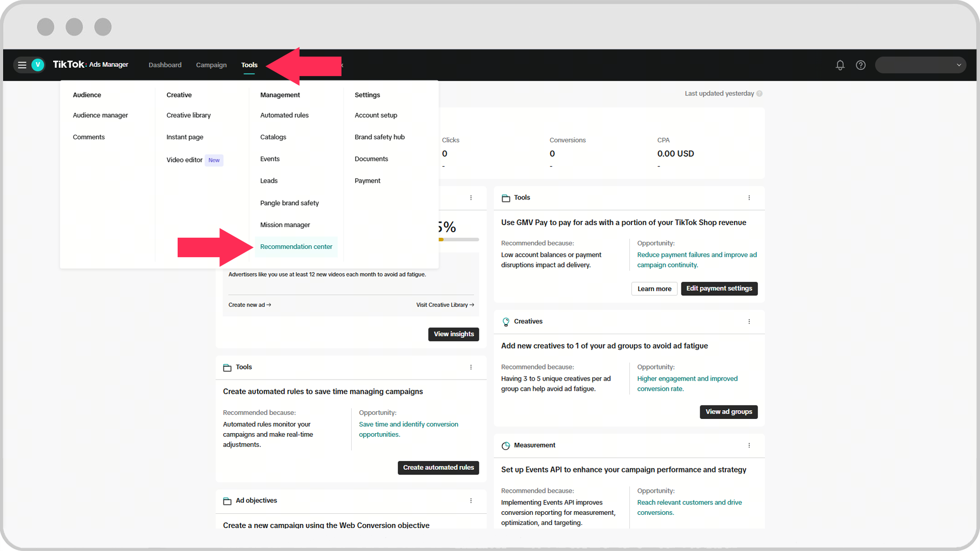Open the three-dot menu on the Creatives card

(x=749, y=321)
